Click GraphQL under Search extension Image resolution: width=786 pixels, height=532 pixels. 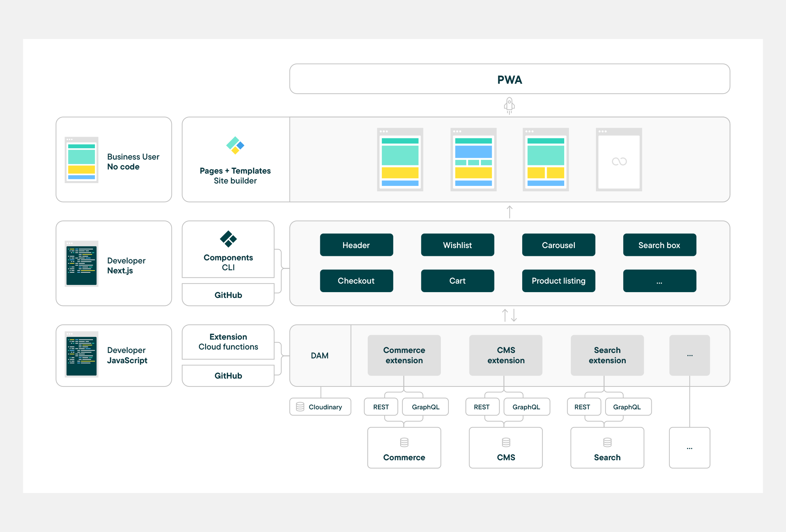point(628,407)
